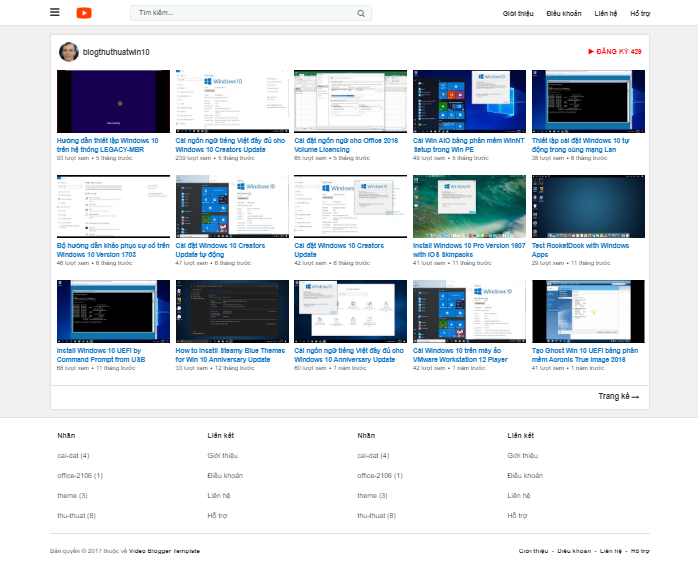Open thumbnail for Install Windows 10 UEFI USB

(113, 311)
